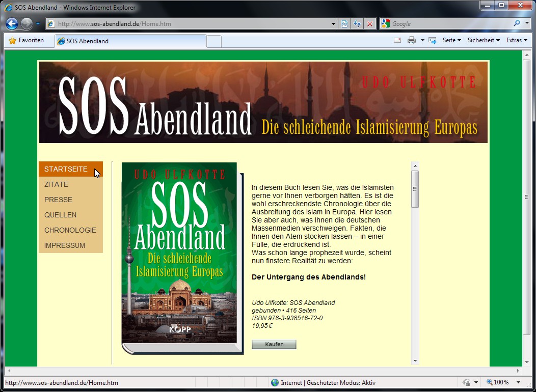Image resolution: width=536 pixels, height=392 pixels.
Task: Click the status bar URL text
Action: click(62, 383)
